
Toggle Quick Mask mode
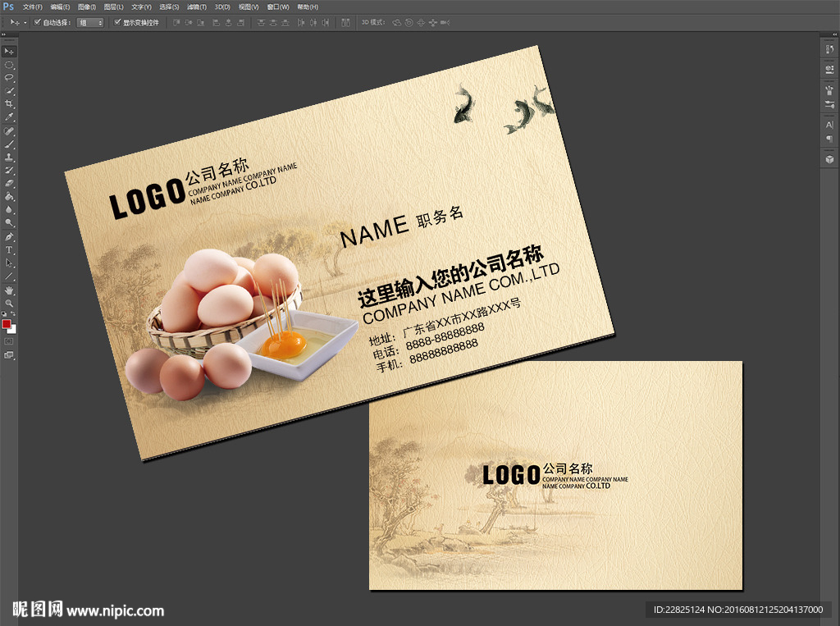9,340
